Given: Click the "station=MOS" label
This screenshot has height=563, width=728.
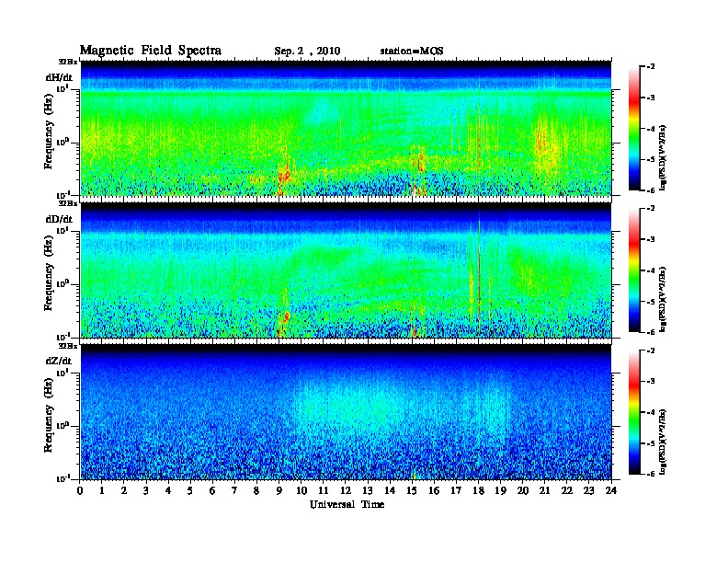Looking at the screenshot, I should coord(412,51).
